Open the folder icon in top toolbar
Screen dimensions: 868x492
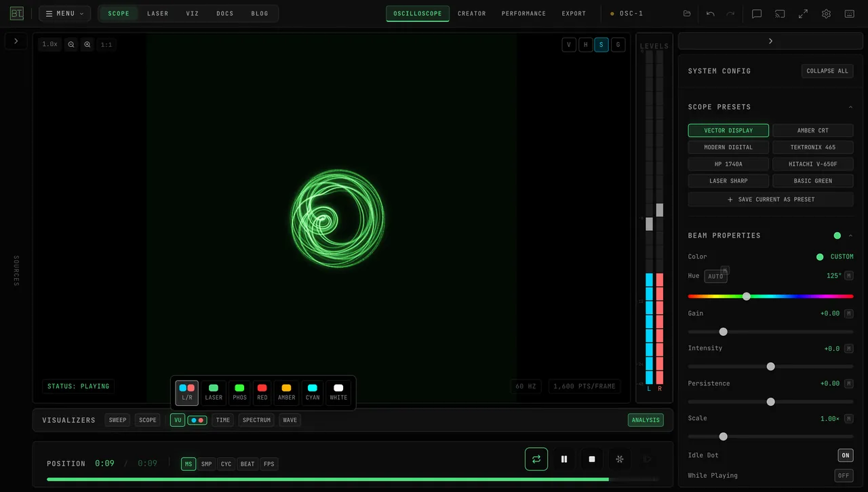687,14
